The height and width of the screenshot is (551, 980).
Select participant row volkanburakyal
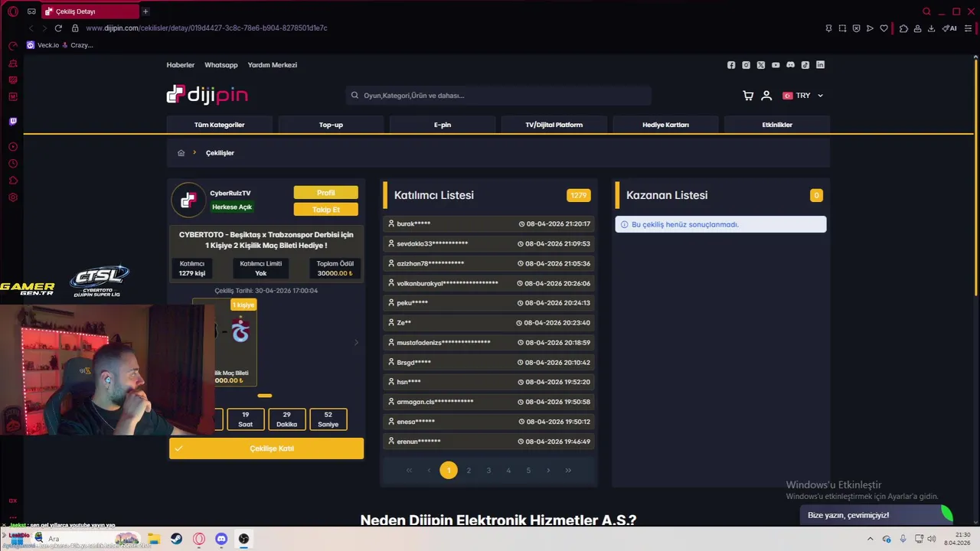[x=489, y=283]
